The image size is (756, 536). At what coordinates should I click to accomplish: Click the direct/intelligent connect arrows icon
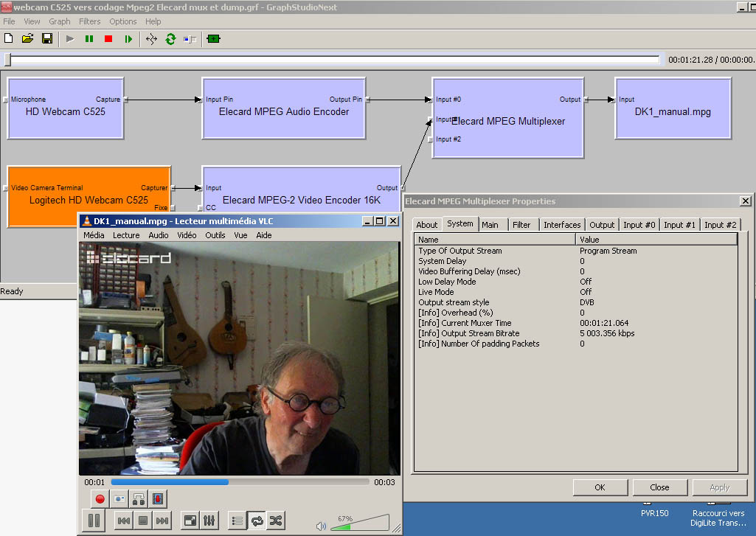coord(151,39)
